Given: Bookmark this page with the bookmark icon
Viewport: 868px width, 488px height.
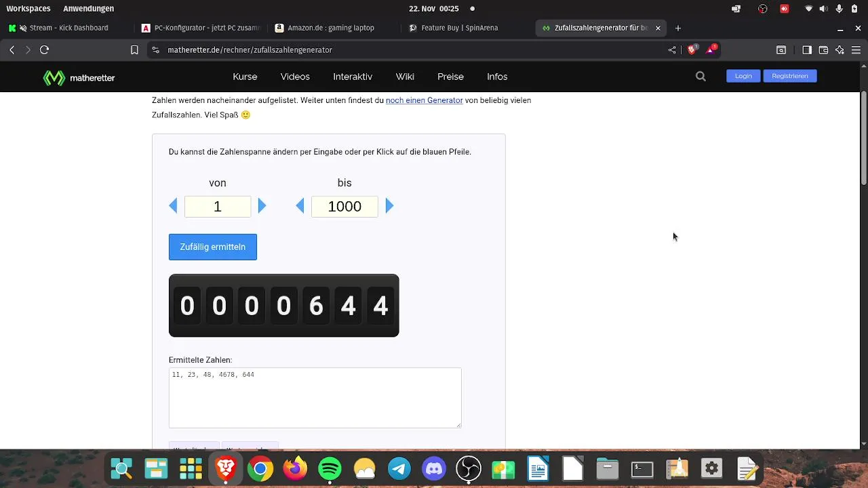Looking at the screenshot, I should coord(134,49).
